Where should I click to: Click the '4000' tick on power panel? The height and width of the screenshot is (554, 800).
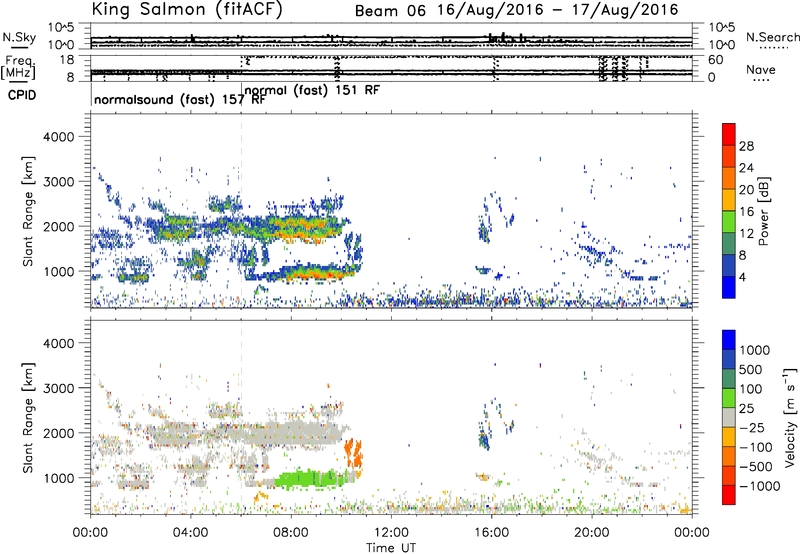[58, 137]
